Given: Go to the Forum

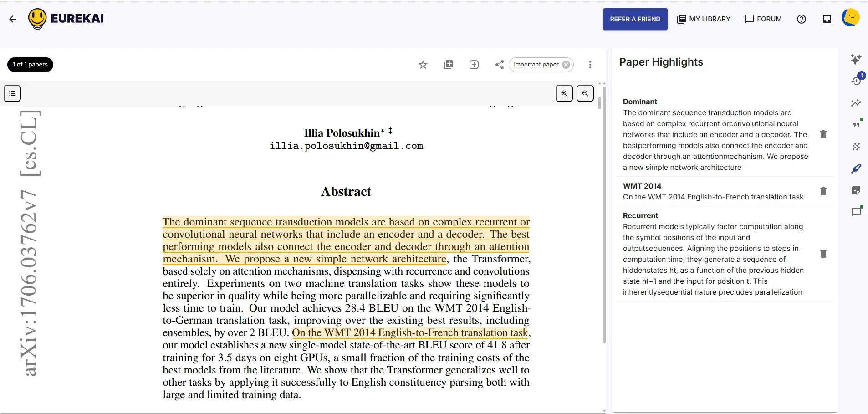Looking at the screenshot, I should (763, 19).
